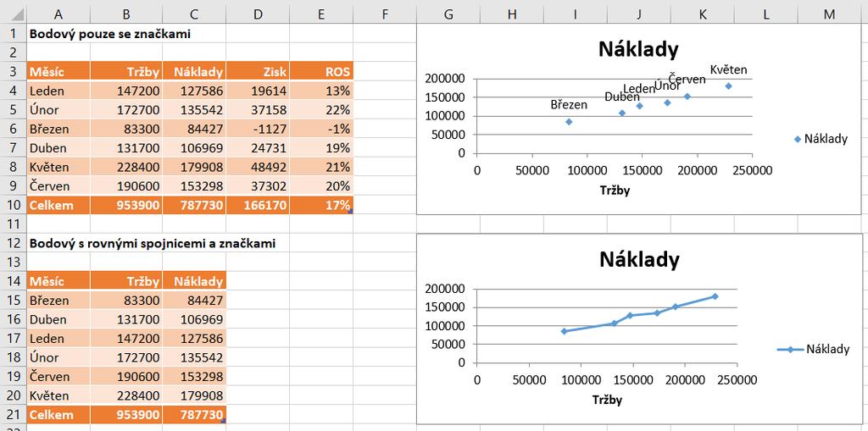Click the Tržby axis title of bottom chart

[x=608, y=400]
